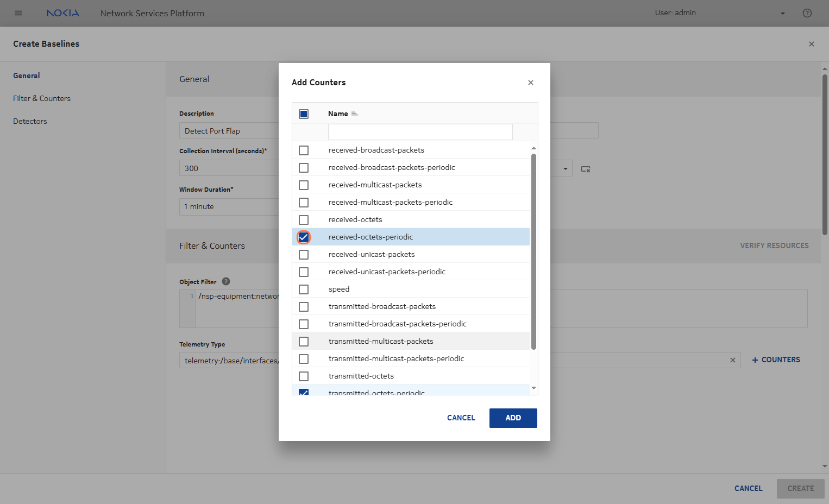Click the Name filter text field

point(420,132)
